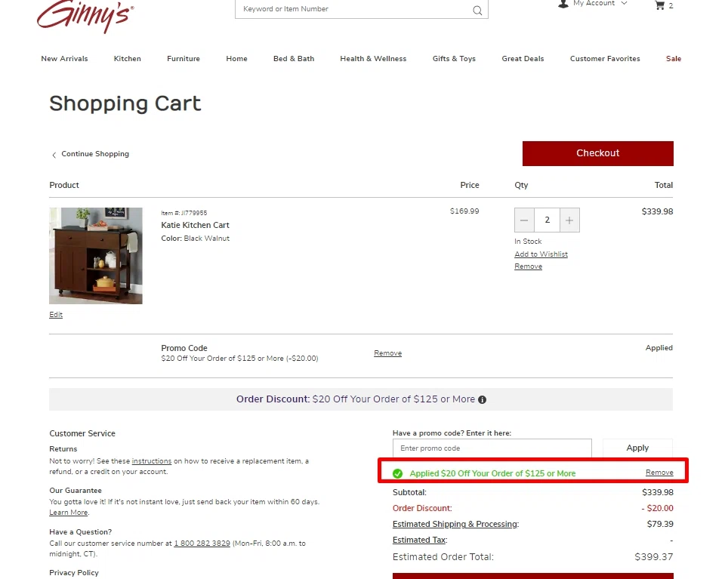Decrease quantity with the minus button
This screenshot has height=579, width=728.
(524, 220)
